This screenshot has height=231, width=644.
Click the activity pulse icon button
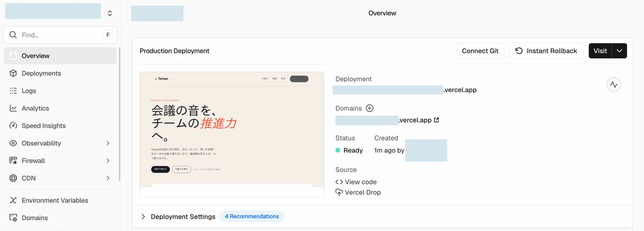[614, 85]
